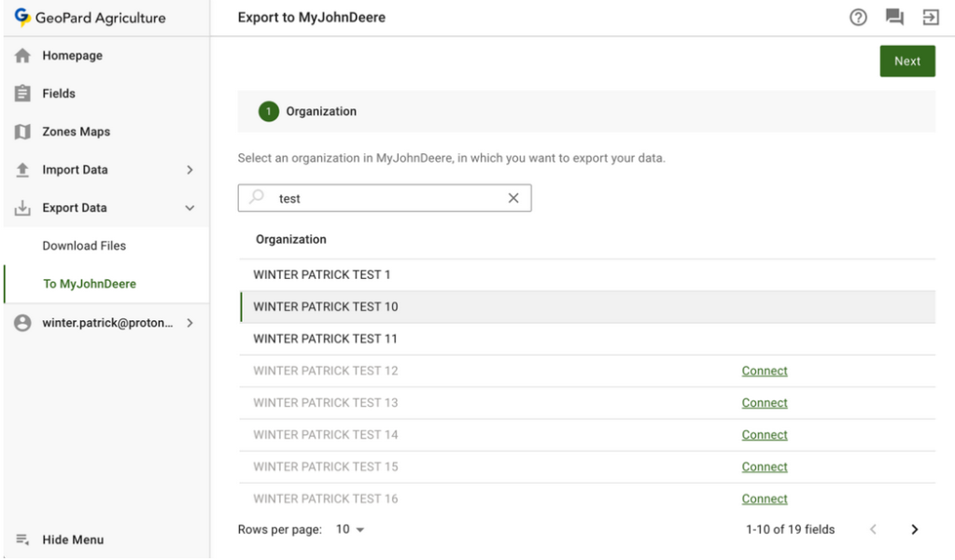Collapse the Export Data submenu

coord(190,208)
